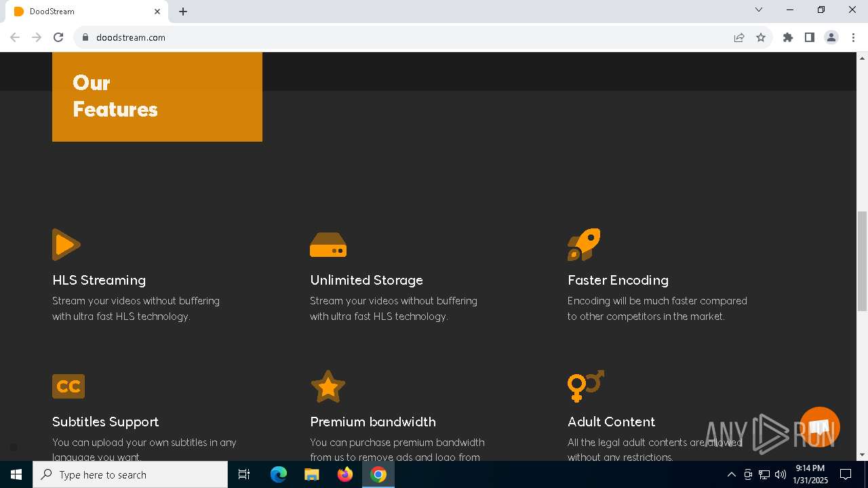Click the Subtitles Support heading
The height and width of the screenshot is (488, 868).
[x=105, y=422]
